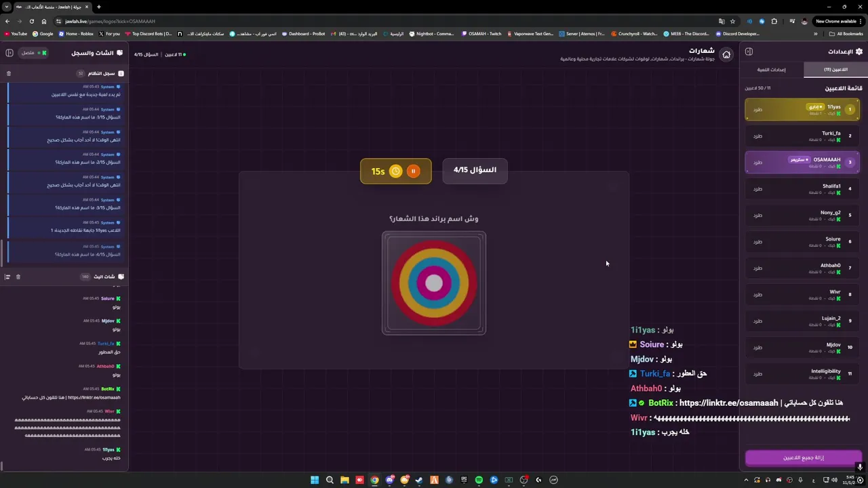Kick player Nony_g2 with طرد
The width and height of the screenshot is (868, 488).
[757, 216]
